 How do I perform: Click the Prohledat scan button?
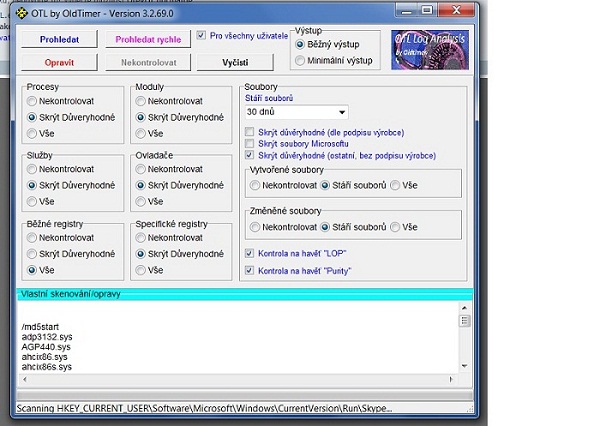(59, 39)
